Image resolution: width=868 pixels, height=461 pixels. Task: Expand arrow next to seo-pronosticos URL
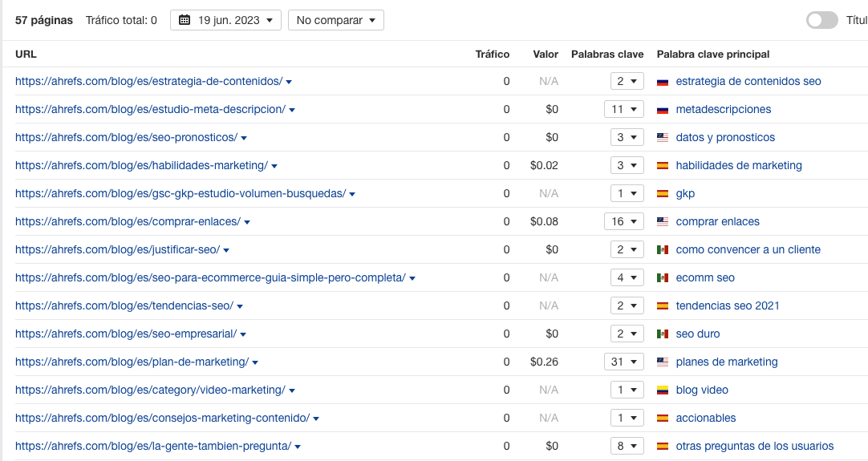coord(244,138)
